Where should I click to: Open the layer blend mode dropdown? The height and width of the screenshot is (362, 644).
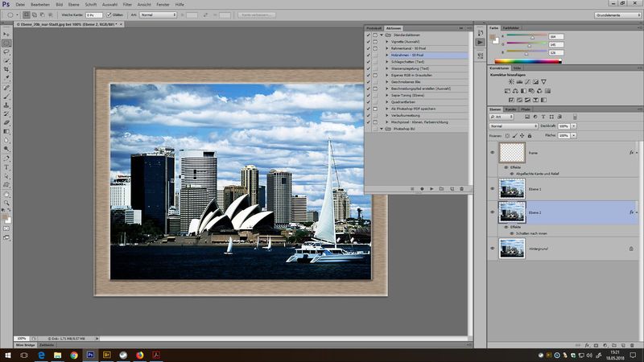[x=514, y=126]
